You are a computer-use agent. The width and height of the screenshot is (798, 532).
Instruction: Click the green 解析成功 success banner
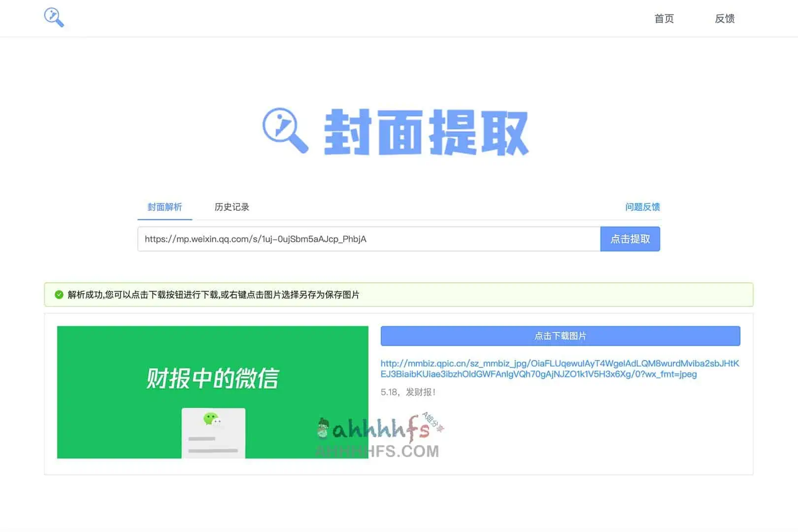click(x=399, y=295)
